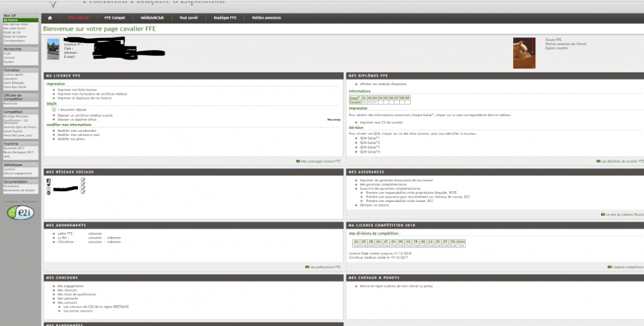Open the Instagram social network icon

pyautogui.click(x=49, y=188)
